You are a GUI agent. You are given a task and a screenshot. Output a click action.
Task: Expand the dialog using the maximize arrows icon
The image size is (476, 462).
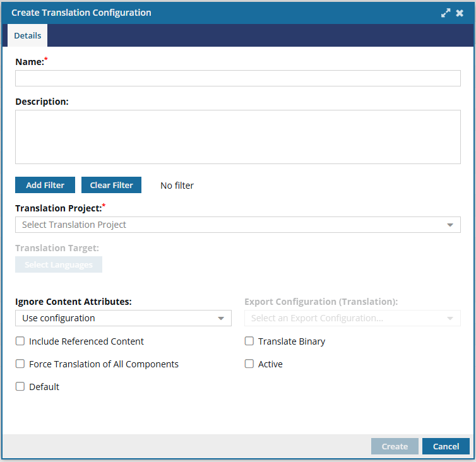(x=445, y=13)
